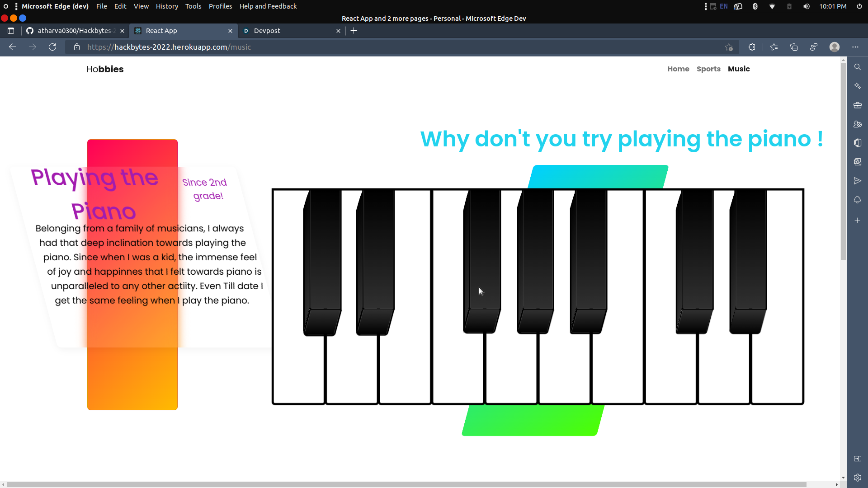Viewport: 868px width, 488px height.
Task: Open the tab actions menu button
Action: point(11,31)
